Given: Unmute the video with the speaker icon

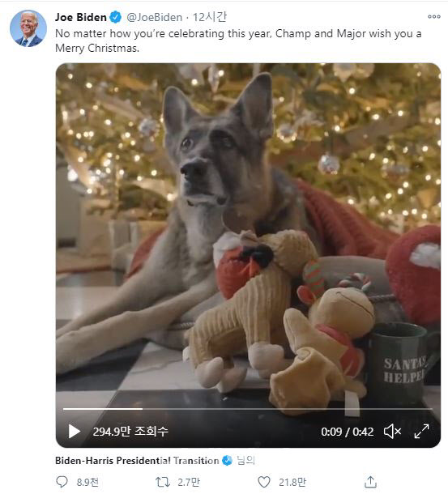Looking at the screenshot, I should tap(392, 432).
